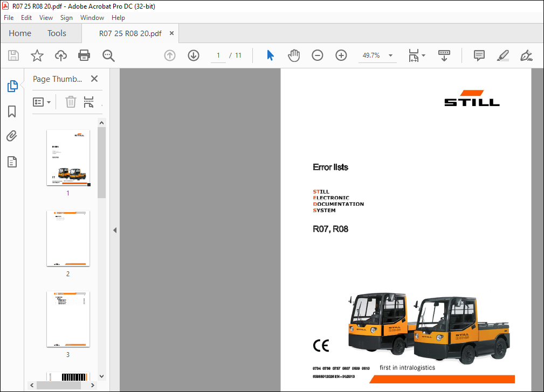Click the 'R07, R08' model text

pyautogui.click(x=330, y=229)
